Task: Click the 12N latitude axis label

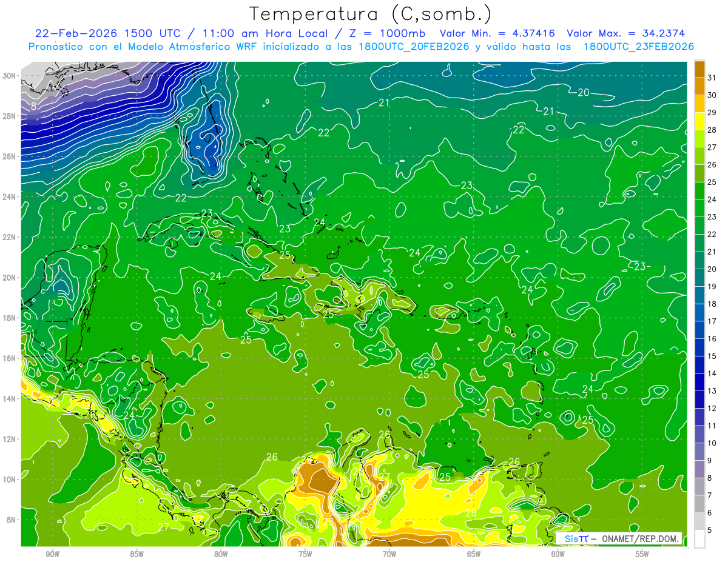Action: tap(10, 439)
